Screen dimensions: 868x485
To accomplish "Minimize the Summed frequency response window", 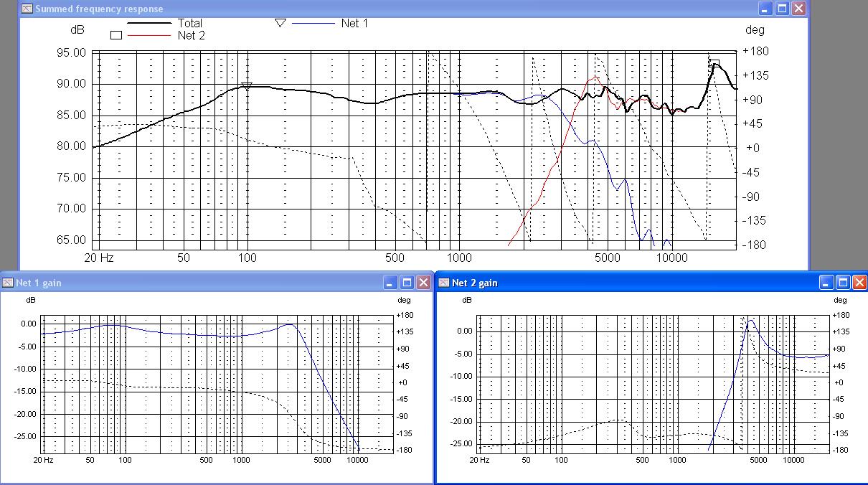I will [766, 9].
